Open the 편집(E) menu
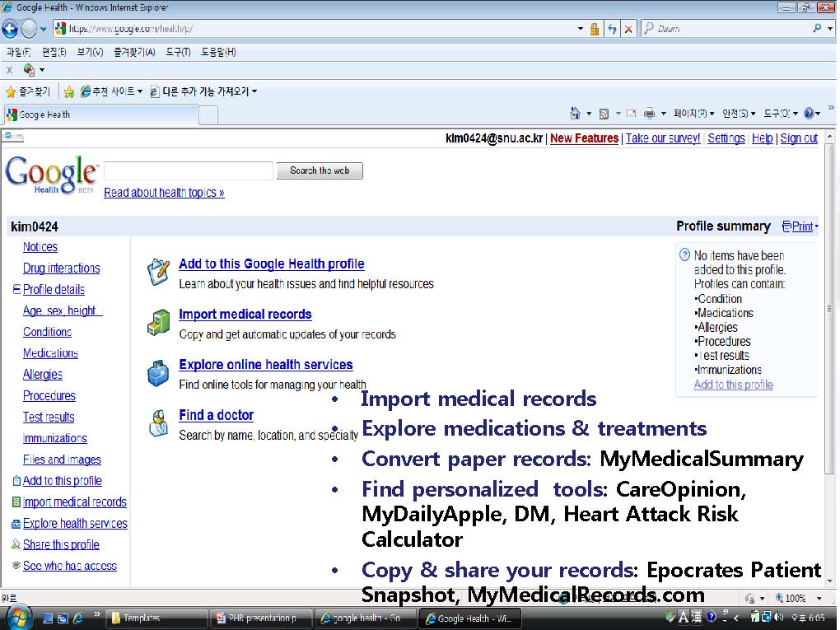 point(54,52)
